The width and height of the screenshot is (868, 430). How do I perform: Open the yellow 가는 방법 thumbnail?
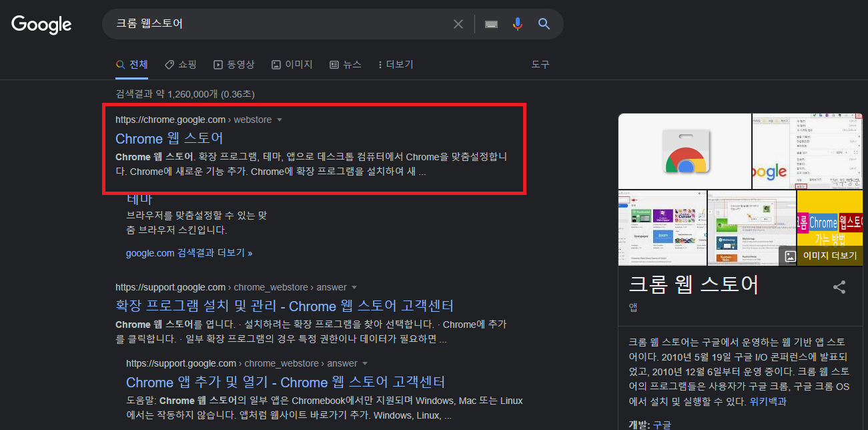pyautogui.click(x=830, y=219)
